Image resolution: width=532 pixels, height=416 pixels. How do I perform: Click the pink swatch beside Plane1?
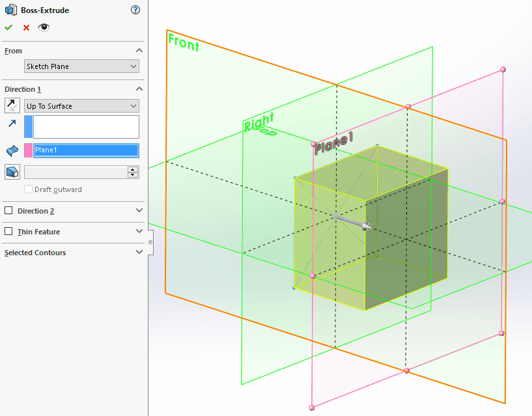coord(29,151)
